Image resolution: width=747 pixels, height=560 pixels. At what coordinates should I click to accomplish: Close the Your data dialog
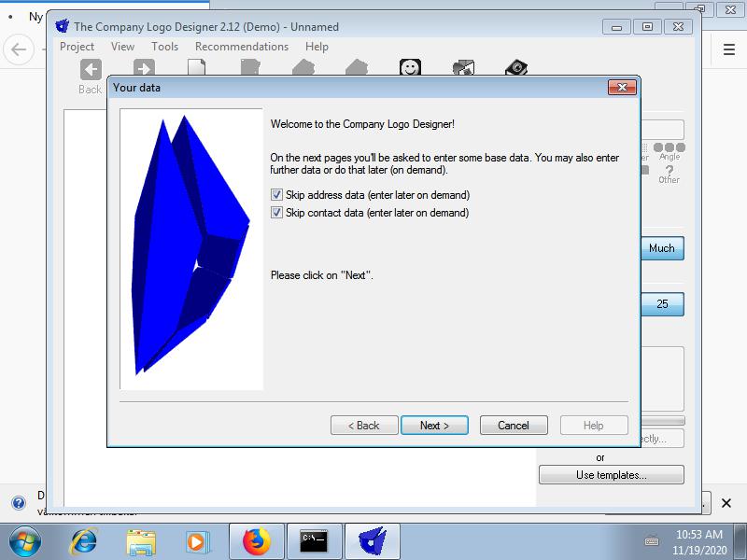(x=622, y=87)
